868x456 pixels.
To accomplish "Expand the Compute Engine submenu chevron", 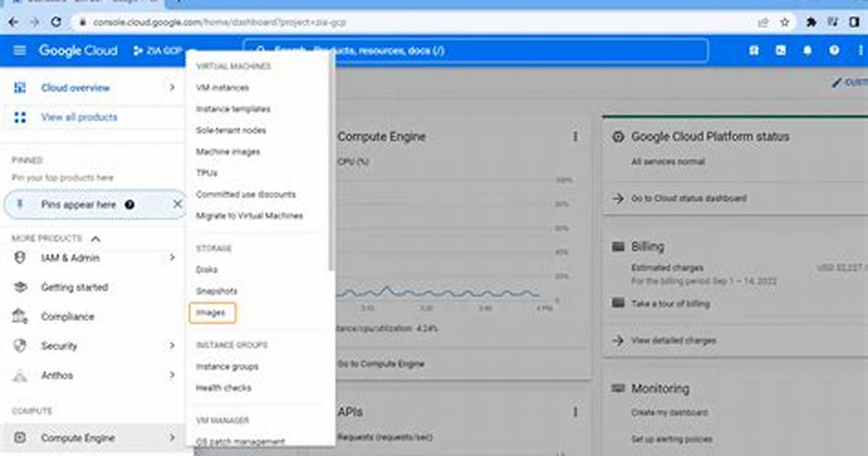I will pos(172,438).
